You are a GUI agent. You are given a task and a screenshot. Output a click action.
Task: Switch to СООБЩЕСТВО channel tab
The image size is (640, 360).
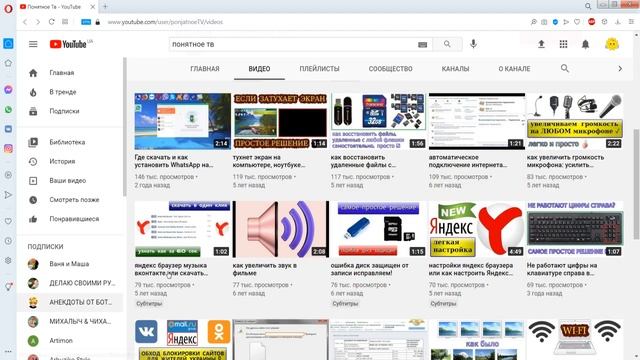pos(391,69)
